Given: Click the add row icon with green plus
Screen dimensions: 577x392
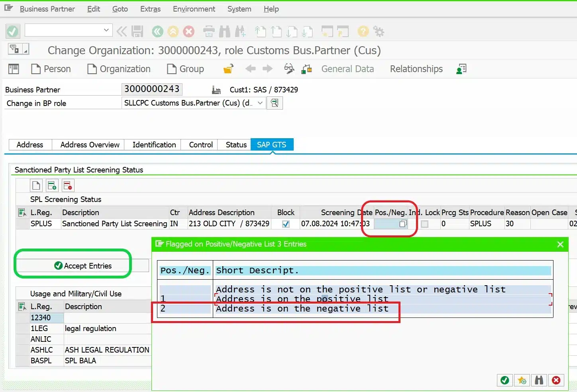Looking at the screenshot, I should click(52, 185).
